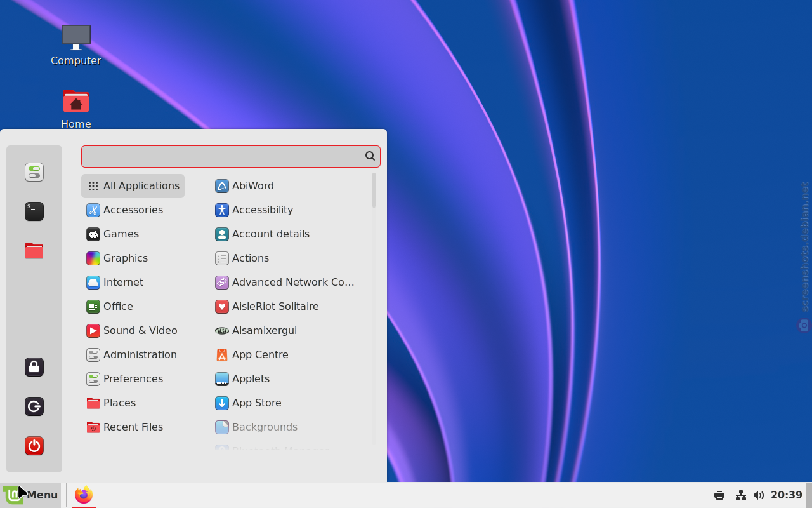Open the Home folder desktop icon
The width and height of the screenshot is (812, 508).
click(x=76, y=109)
